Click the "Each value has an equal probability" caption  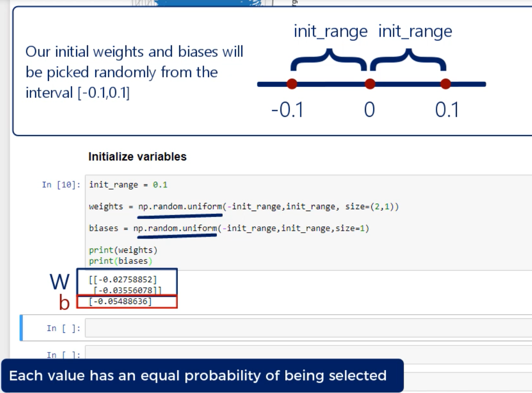coord(198,376)
